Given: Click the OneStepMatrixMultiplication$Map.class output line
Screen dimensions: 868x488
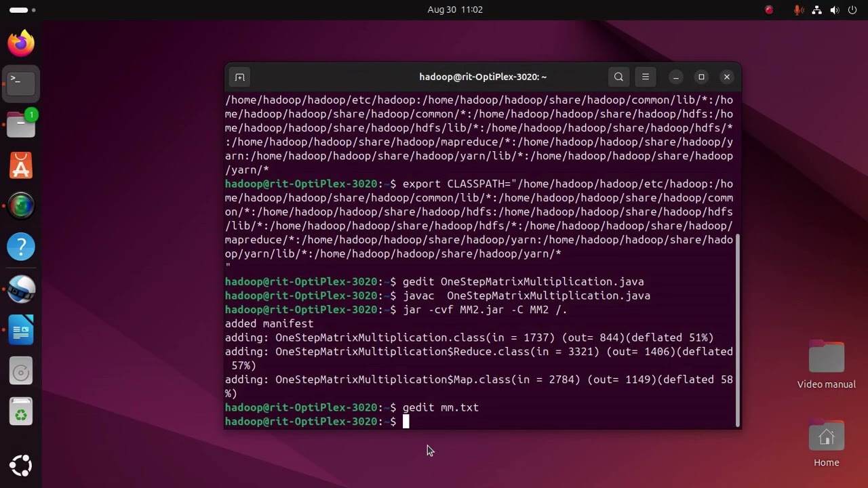Looking at the screenshot, I should point(479,386).
